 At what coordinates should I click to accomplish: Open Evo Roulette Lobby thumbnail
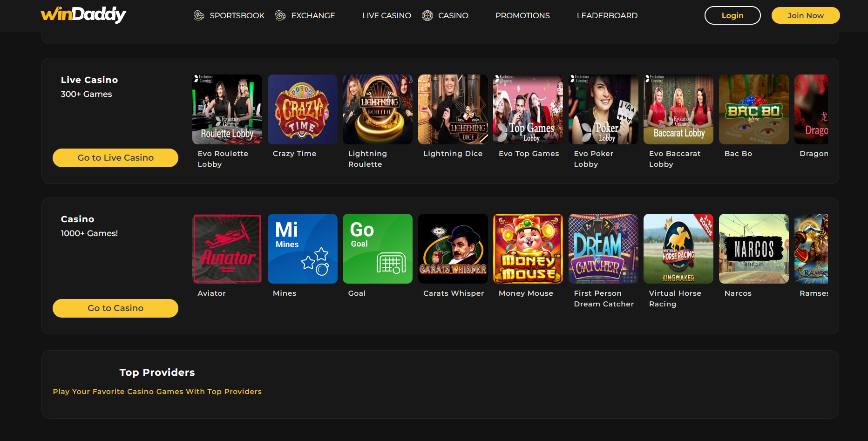[x=227, y=109]
